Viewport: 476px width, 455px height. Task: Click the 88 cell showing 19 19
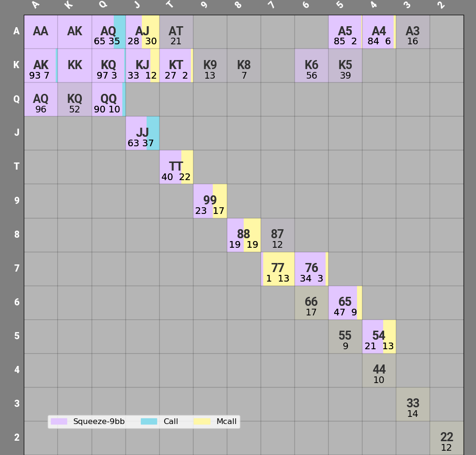244,235
